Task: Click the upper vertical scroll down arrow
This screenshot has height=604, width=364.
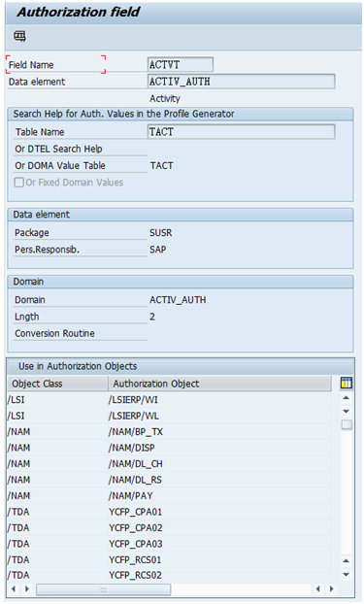Action: pyautogui.click(x=347, y=412)
